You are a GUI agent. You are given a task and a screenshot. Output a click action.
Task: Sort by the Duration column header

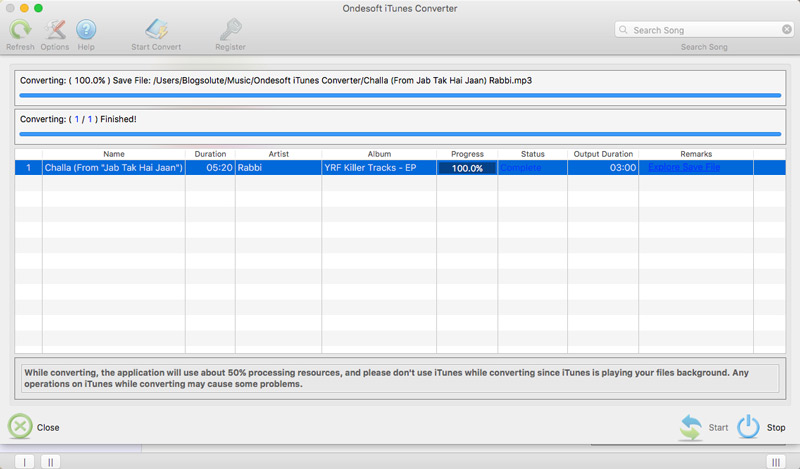pyautogui.click(x=210, y=154)
